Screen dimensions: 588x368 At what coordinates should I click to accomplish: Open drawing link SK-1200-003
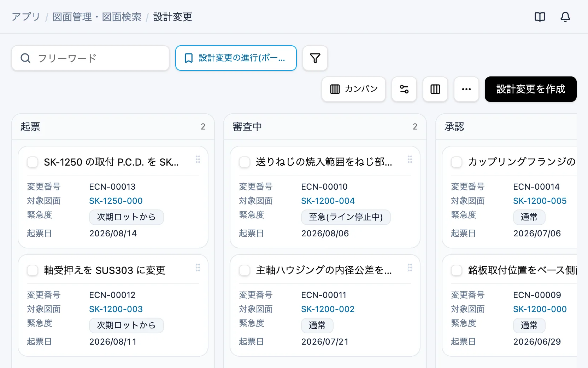pos(116,309)
